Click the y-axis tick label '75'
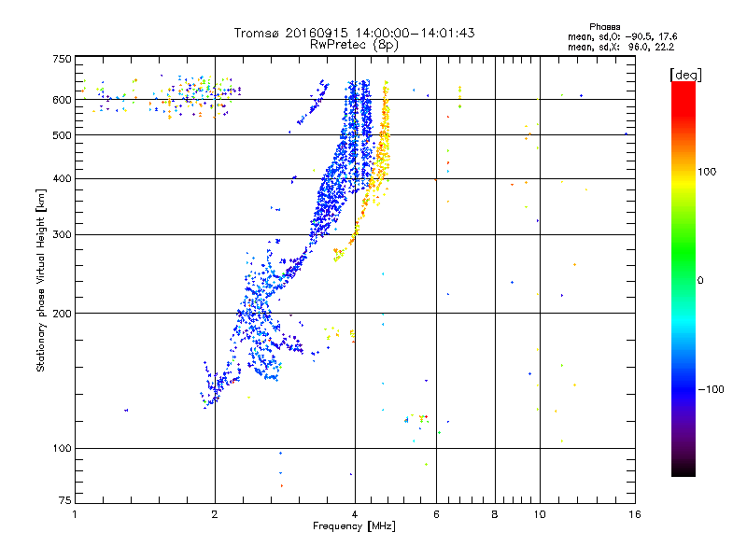747x560 pixels. (x=65, y=500)
